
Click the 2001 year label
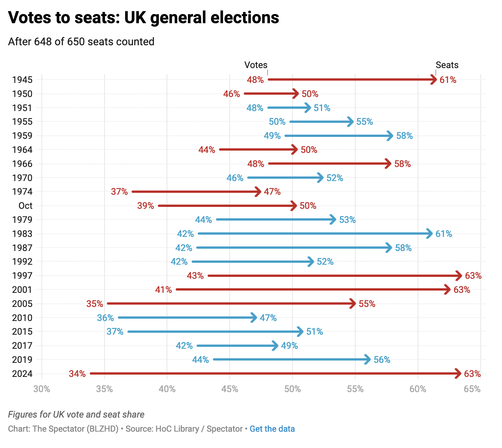tap(22, 290)
